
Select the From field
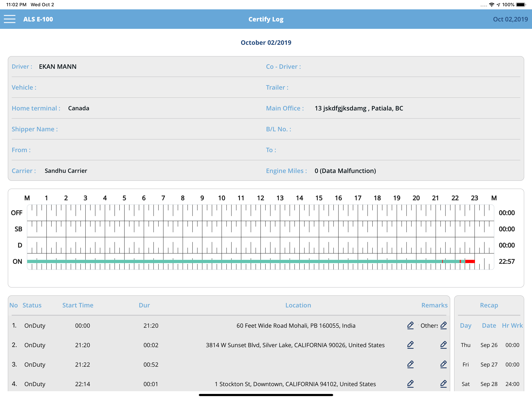(139, 150)
